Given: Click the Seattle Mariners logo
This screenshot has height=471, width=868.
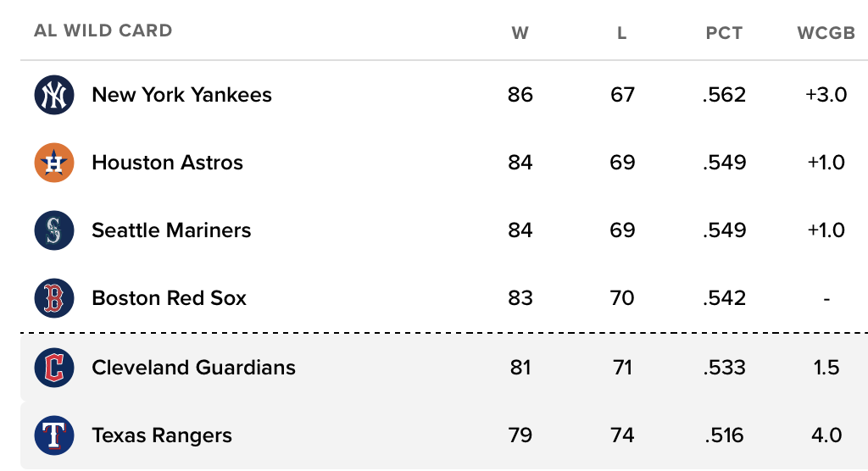Looking at the screenshot, I should (x=54, y=230).
